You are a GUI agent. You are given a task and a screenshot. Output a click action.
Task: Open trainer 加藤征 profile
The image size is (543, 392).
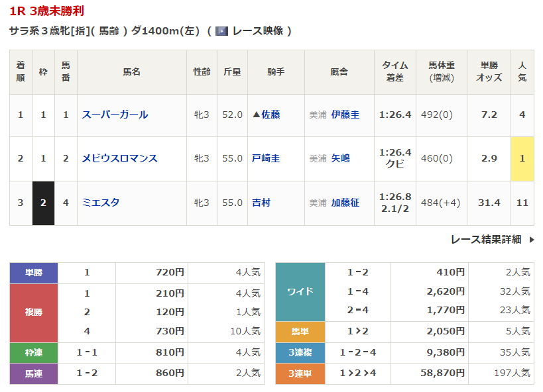[345, 203]
